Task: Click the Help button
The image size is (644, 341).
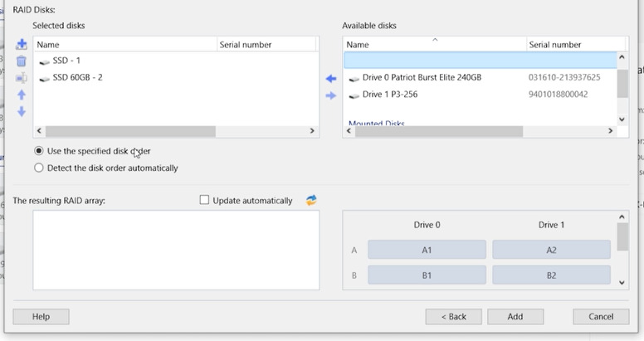Action: click(41, 316)
